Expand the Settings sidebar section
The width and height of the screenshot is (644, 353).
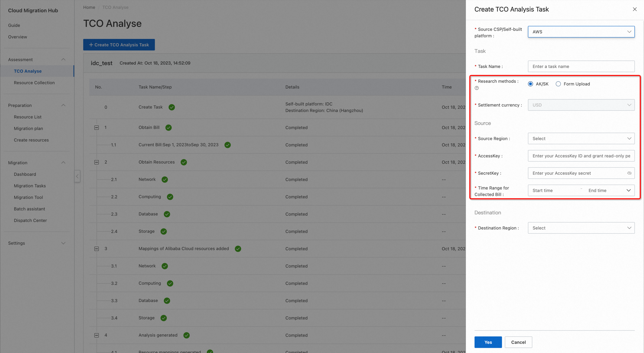click(63, 243)
